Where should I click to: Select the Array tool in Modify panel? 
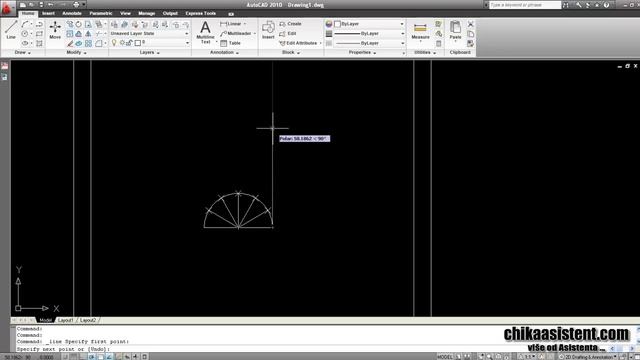88,43
